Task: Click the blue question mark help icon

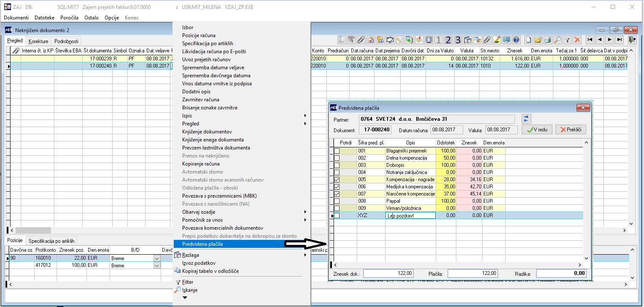Action: (x=515, y=40)
